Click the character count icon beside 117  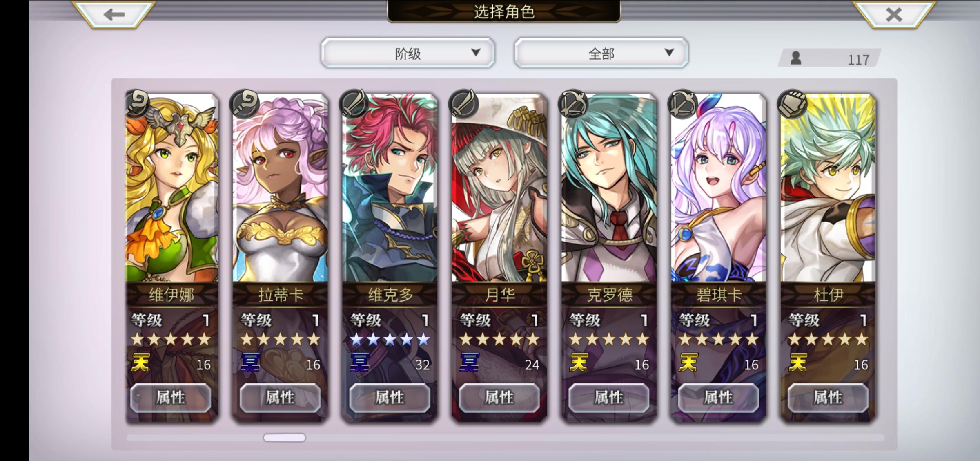click(795, 58)
